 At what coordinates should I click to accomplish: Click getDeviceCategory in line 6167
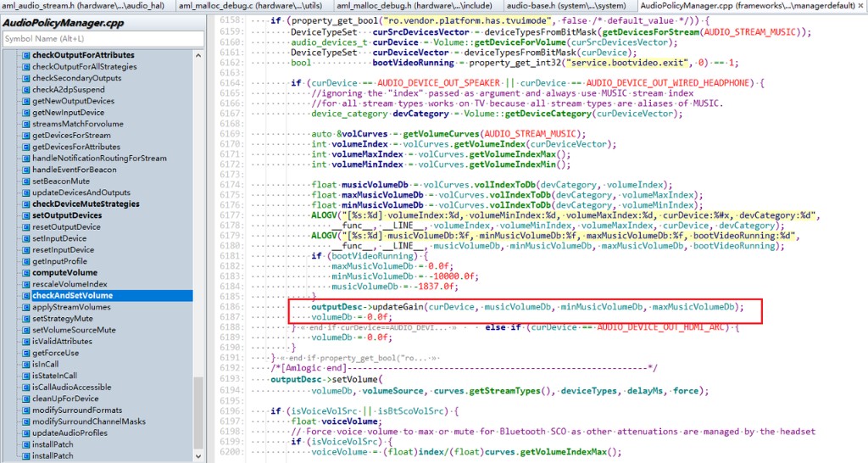click(548, 114)
